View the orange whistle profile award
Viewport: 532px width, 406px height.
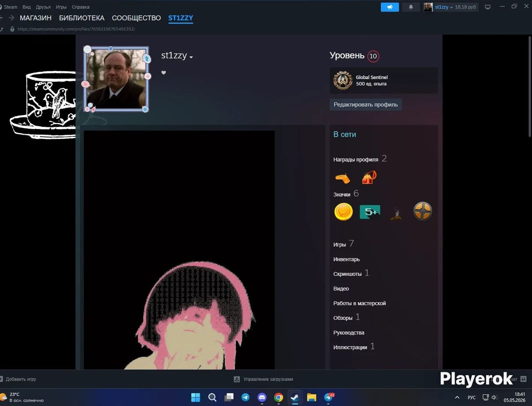342,178
